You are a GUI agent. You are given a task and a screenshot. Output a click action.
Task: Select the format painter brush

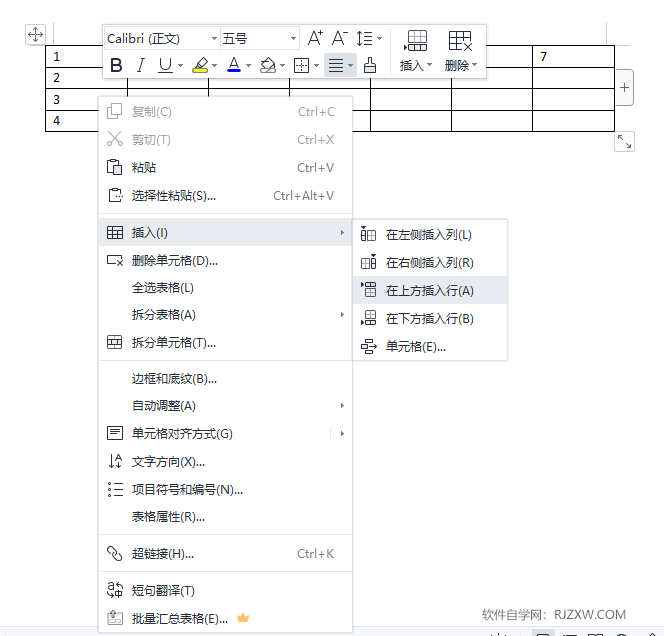point(370,65)
